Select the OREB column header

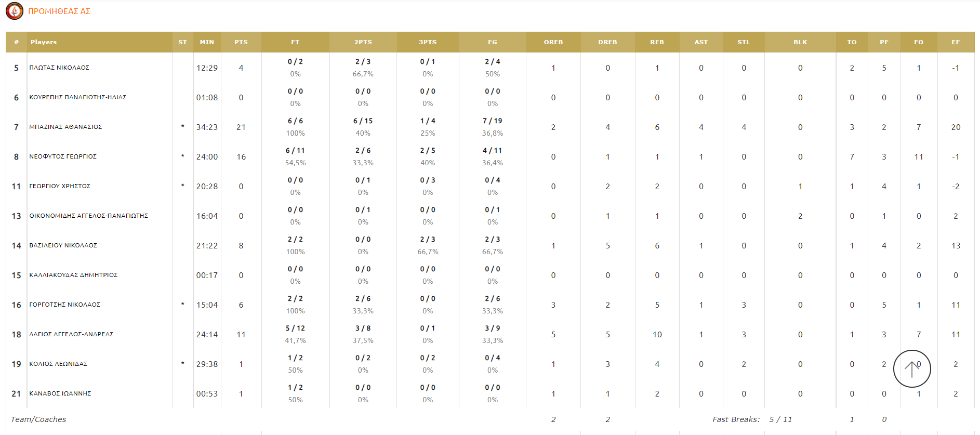pyautogui.click(x=553, y=42)
